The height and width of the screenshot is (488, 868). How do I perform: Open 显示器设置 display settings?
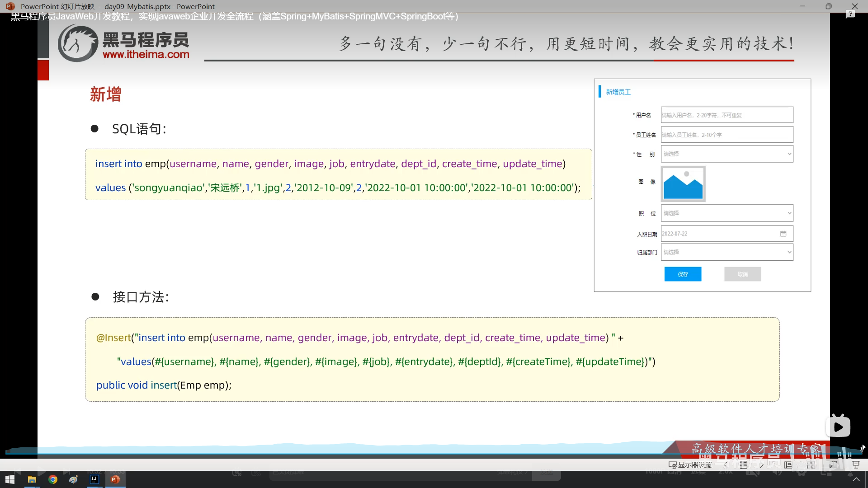point(690,465)
